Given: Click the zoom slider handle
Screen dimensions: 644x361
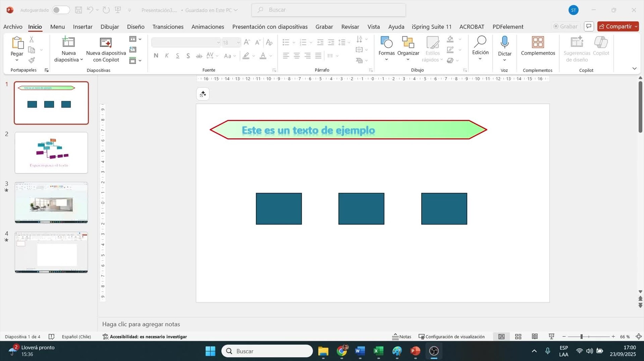Looking at the screenshot, I should [x=581, y=337].
